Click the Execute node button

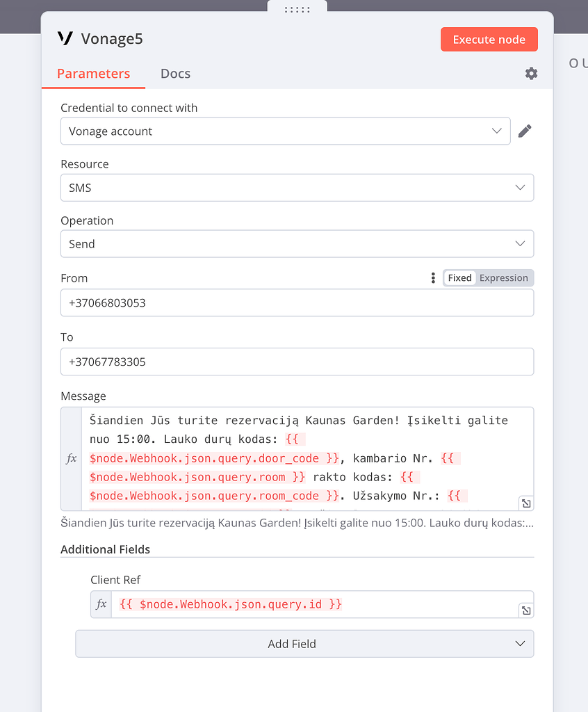click(x=489, y=39)
